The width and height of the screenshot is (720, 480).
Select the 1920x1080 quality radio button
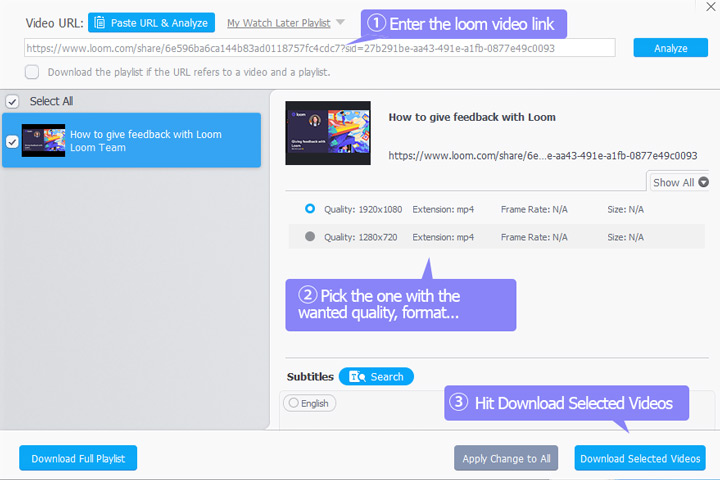pos(310,209)
